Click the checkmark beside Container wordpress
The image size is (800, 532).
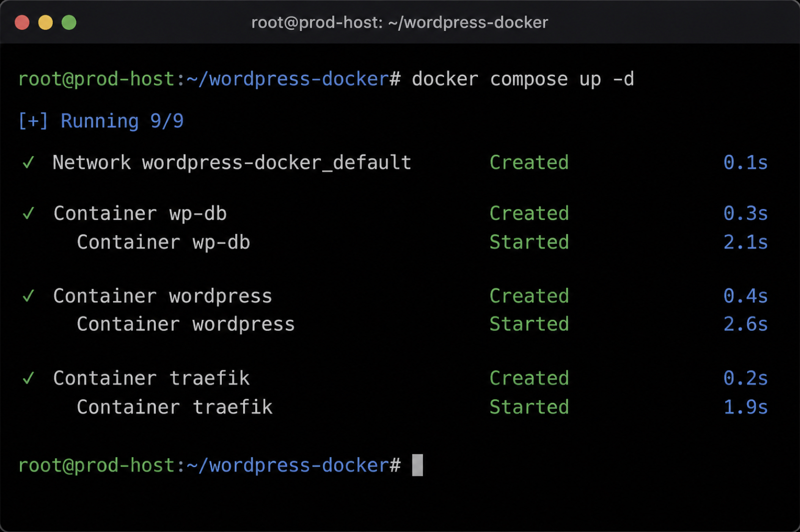pyautogui.click(x=28, y=296)
